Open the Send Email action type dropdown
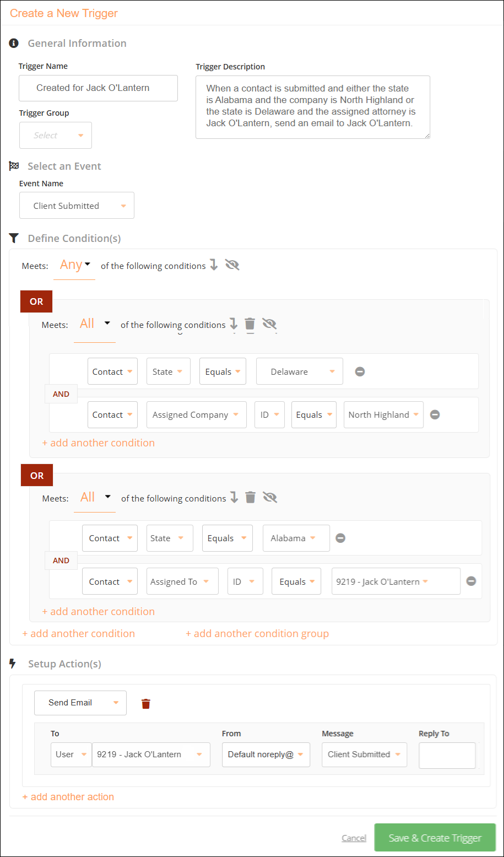Viewport: 504px width, 857px height. click(80, 703)
